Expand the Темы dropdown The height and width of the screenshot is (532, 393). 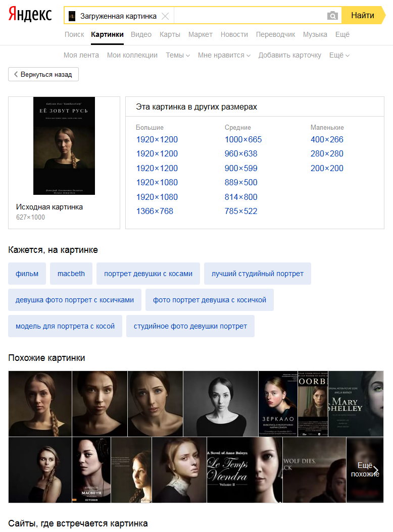pyautogui.click(x=178, y=55)
